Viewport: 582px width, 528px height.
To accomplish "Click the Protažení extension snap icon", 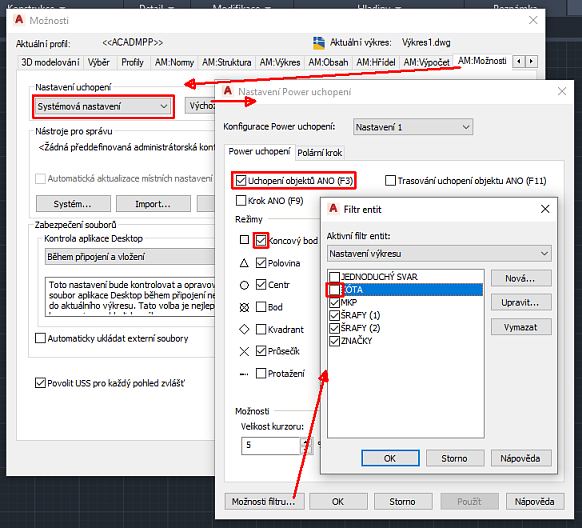I will click(x=244, y=374).
